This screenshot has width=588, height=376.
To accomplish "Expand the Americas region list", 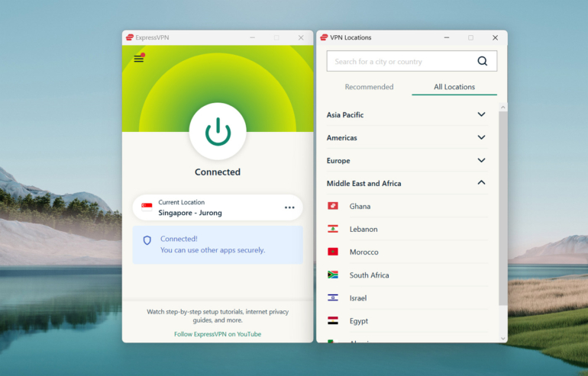I will click(x=481, y=137).
